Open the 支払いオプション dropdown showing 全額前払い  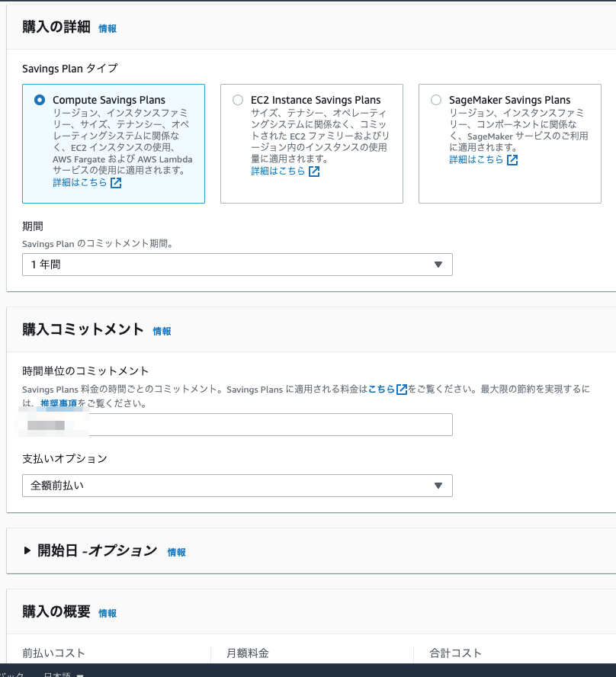point(237,486)
